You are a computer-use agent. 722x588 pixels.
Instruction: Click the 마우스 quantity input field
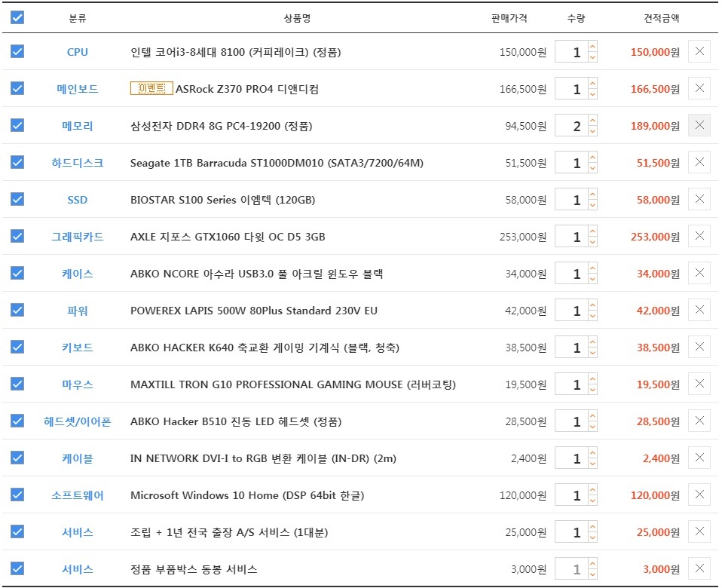point(571,384)
